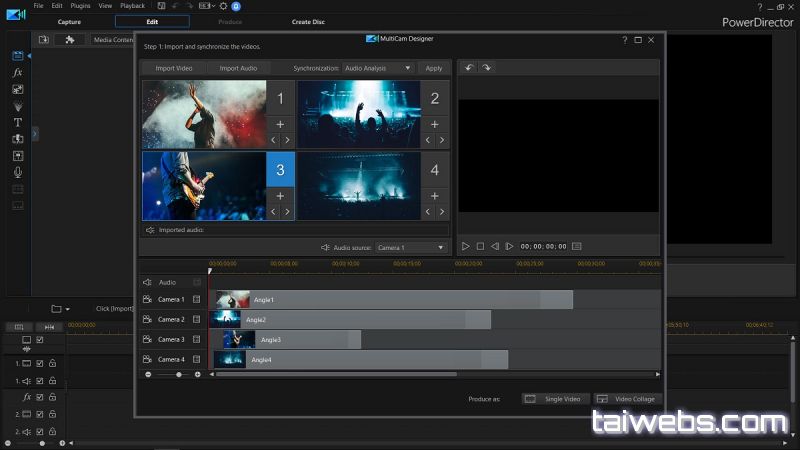The image size is (800, 450).
Task: Toggle the fx track enable checkbox
Action: (40, 397)
